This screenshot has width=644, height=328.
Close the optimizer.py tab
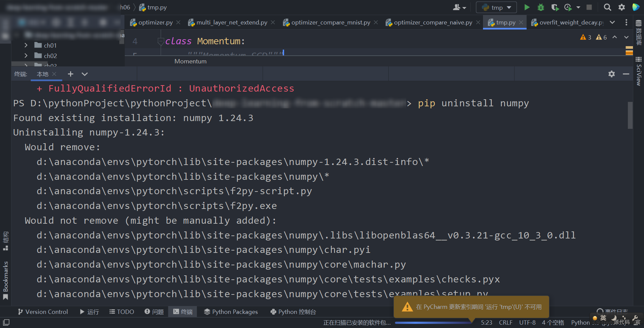pyautogui.click(x=178, y=22)
